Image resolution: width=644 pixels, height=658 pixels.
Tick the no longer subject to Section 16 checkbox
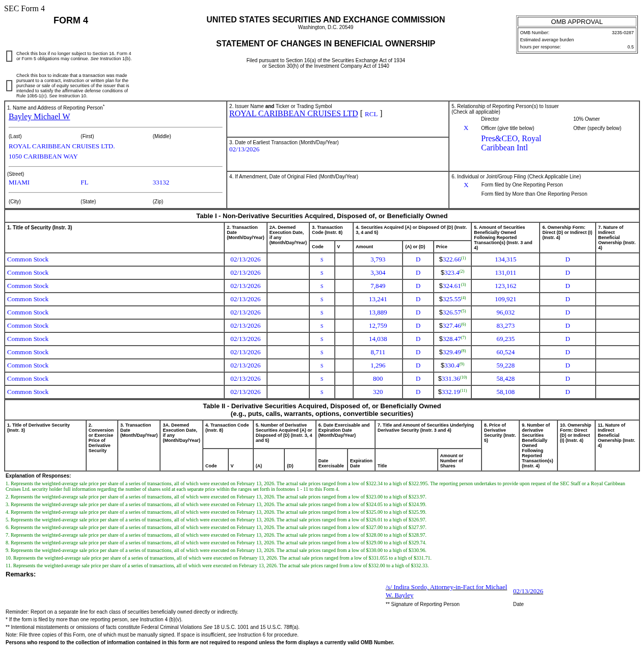[9, 56]
